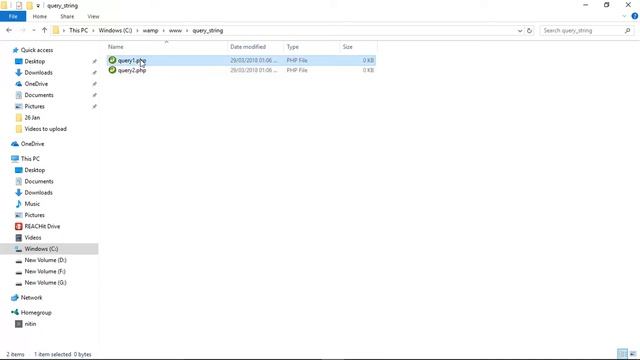Viewport: 640px width, 360px height.
Task: Open Downloads under This PC
Action: click(38, 193)
